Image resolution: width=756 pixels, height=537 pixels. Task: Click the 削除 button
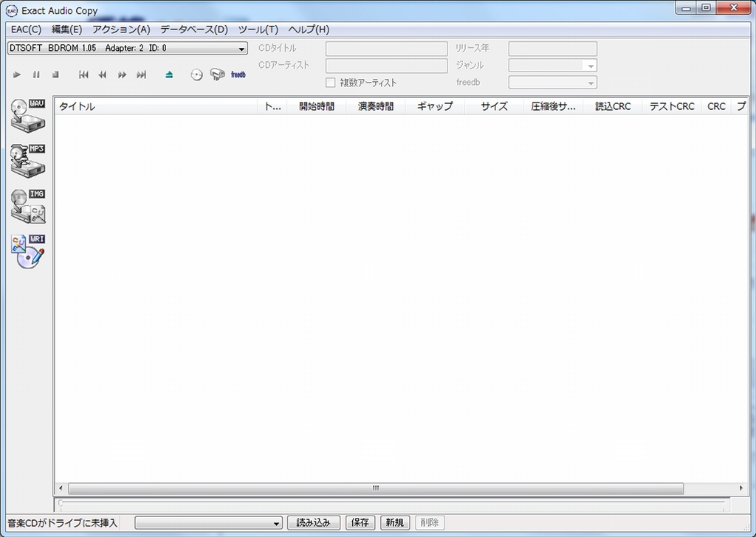tap(430, 522)
